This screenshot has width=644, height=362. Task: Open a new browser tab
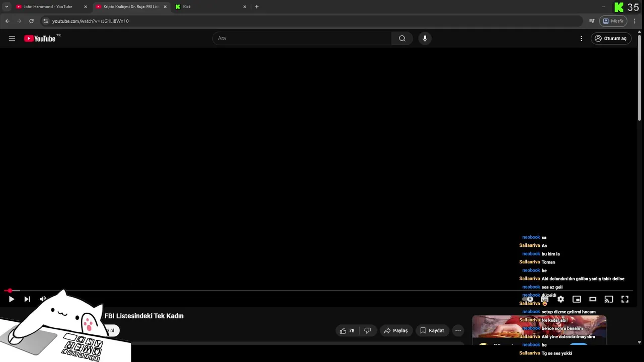(257, 7)
